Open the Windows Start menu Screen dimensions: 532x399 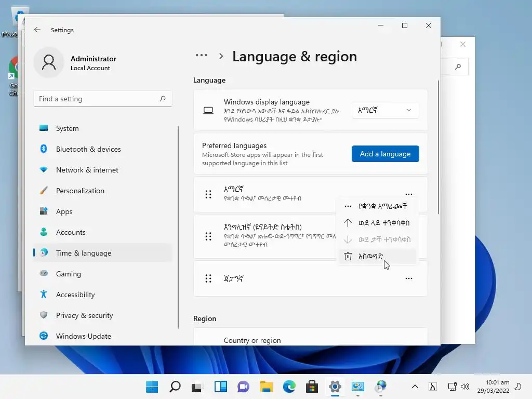[x=152, y=387]
